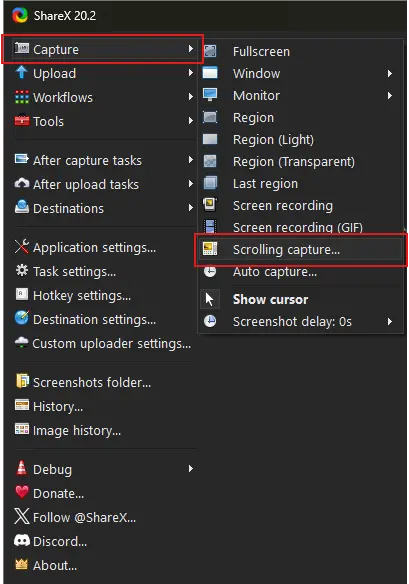Click the About crown icon
Image resolution: width=409 pixels, height=584 pixels.
[22, 564]
